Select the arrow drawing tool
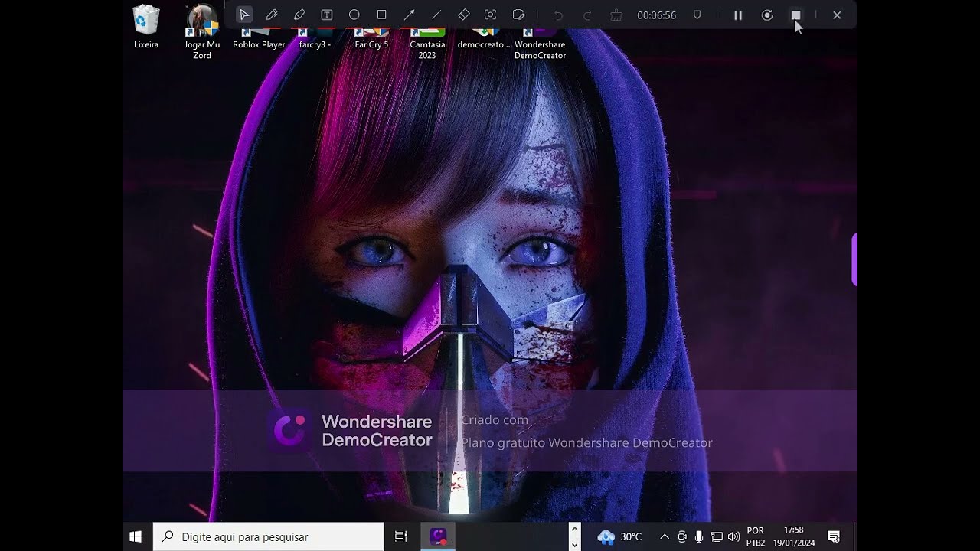 coord(409,15)
